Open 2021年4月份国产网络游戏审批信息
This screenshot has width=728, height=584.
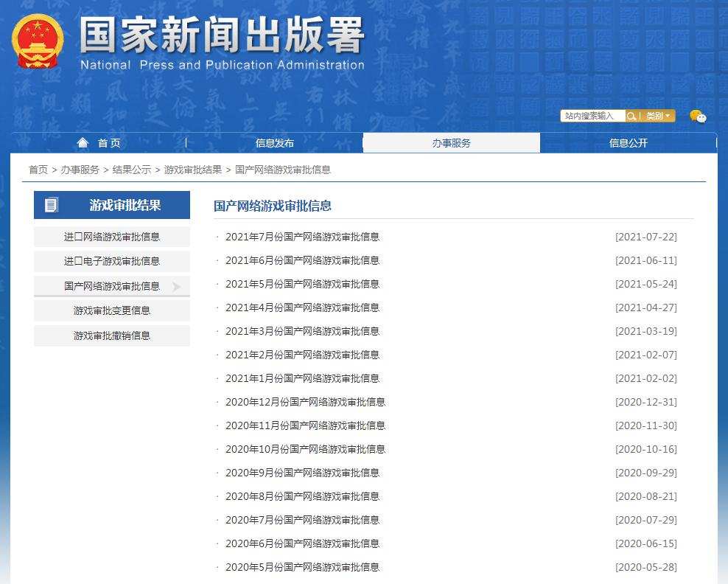[302, 307]
